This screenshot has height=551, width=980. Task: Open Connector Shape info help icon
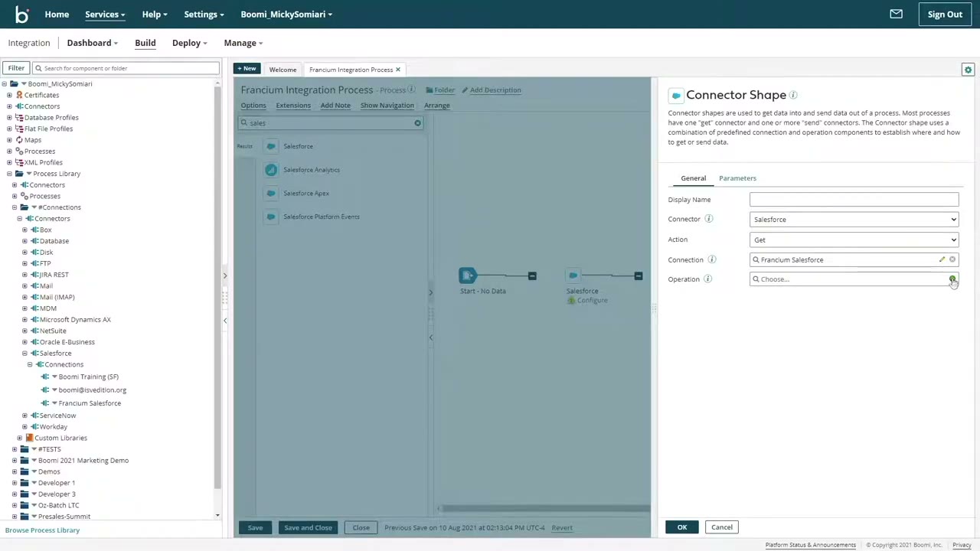point(793,95)
